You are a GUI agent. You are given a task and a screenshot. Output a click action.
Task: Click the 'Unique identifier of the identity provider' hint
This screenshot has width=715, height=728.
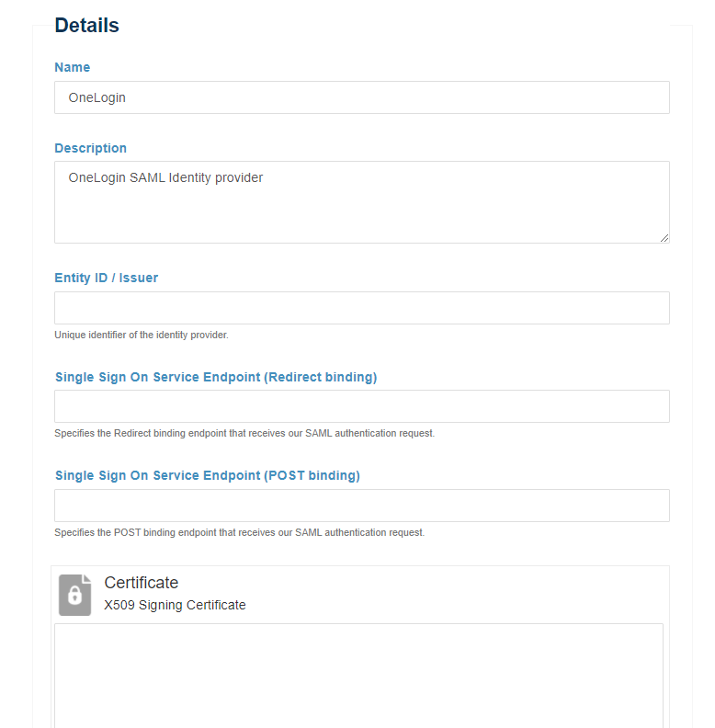click(x=142, y=335)
